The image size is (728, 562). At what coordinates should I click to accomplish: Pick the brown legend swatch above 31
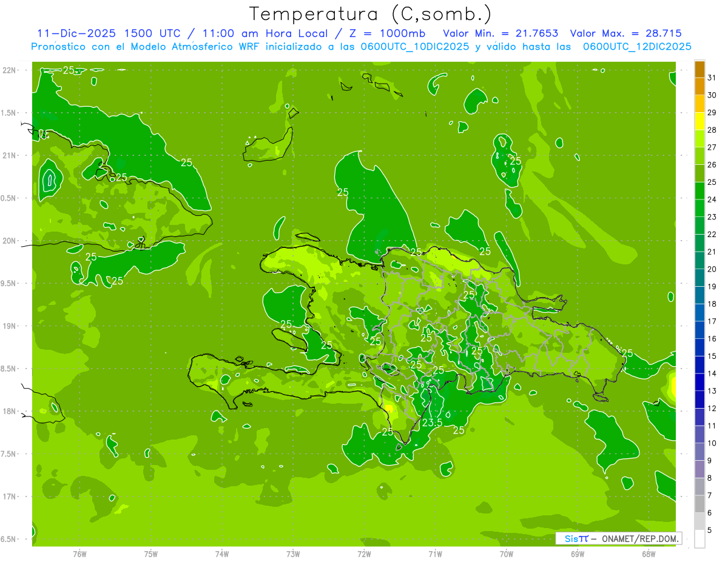[x=699, y=69]
